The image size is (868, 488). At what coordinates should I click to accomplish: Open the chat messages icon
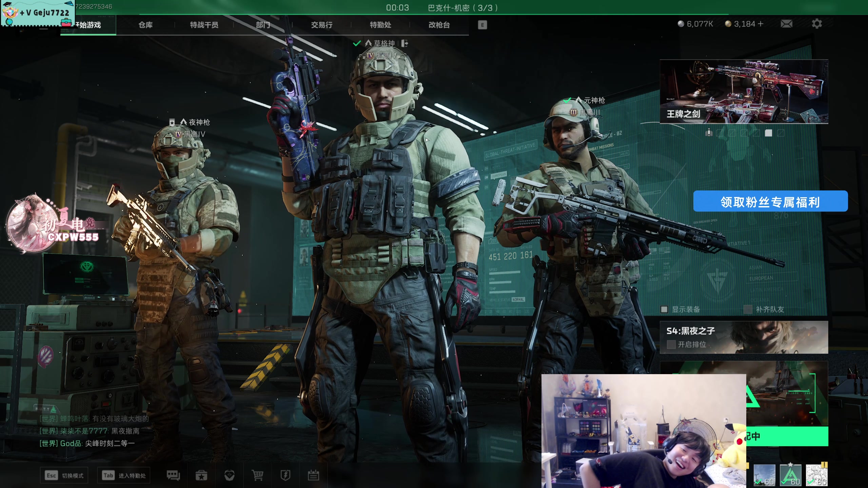[x=173, y=475]
